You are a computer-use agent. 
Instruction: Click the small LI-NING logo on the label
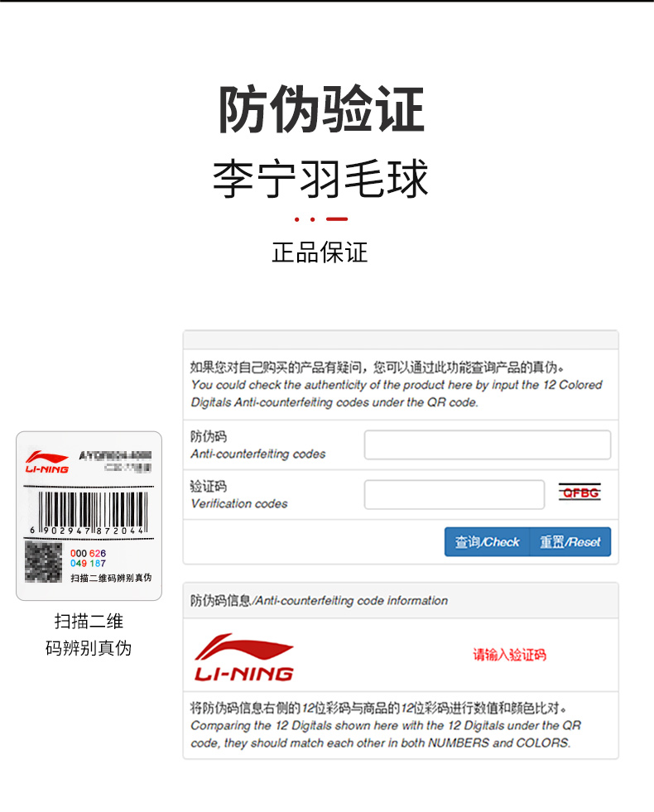click(47, 462)
